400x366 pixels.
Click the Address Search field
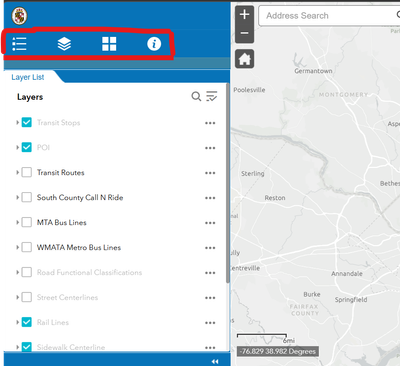pos(328,16)
